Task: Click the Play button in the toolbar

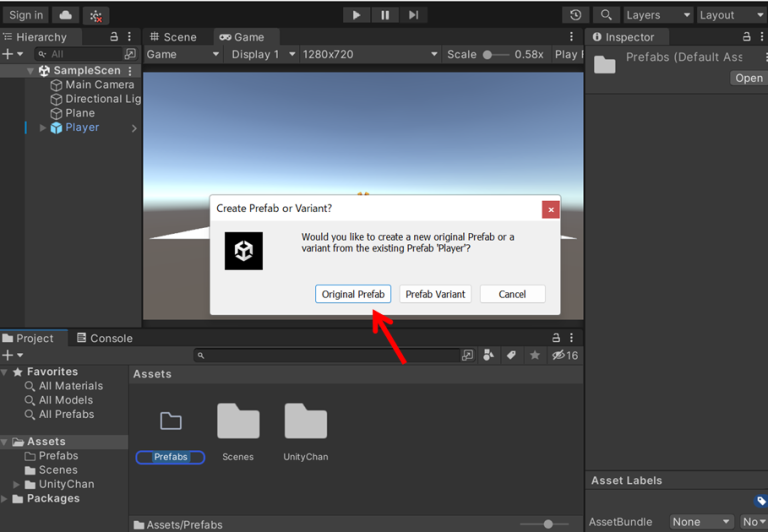Action: pyautogui.click(x=356, y=15)
